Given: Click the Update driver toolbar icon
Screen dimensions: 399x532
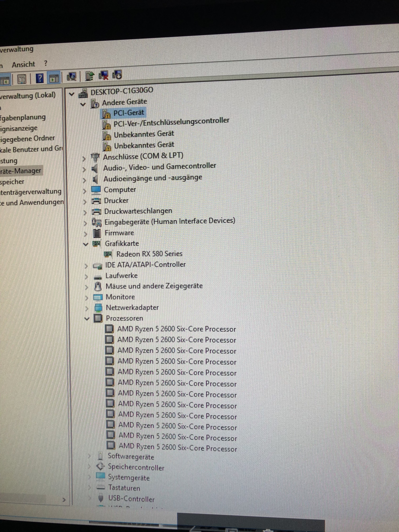Looking at the screenshot, I should pos(90,76).
